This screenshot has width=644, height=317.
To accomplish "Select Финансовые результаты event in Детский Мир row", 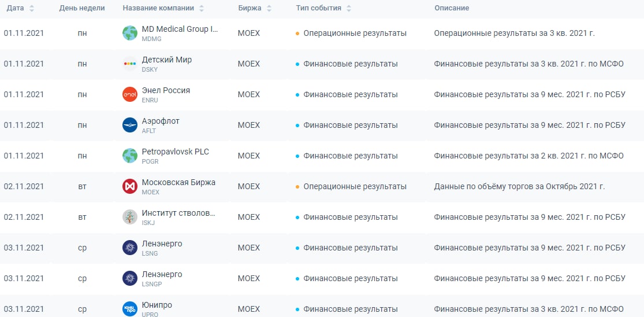I will [x=351, y=64].
